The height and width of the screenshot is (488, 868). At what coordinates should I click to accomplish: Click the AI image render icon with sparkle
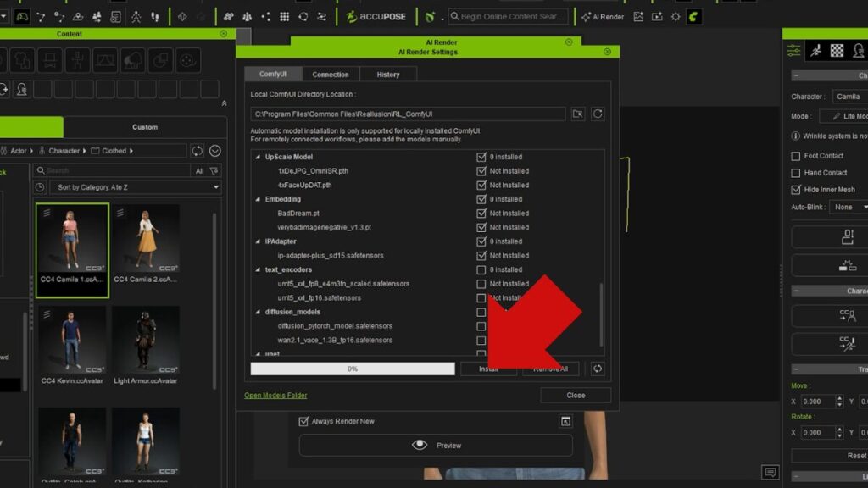point(638,17)
